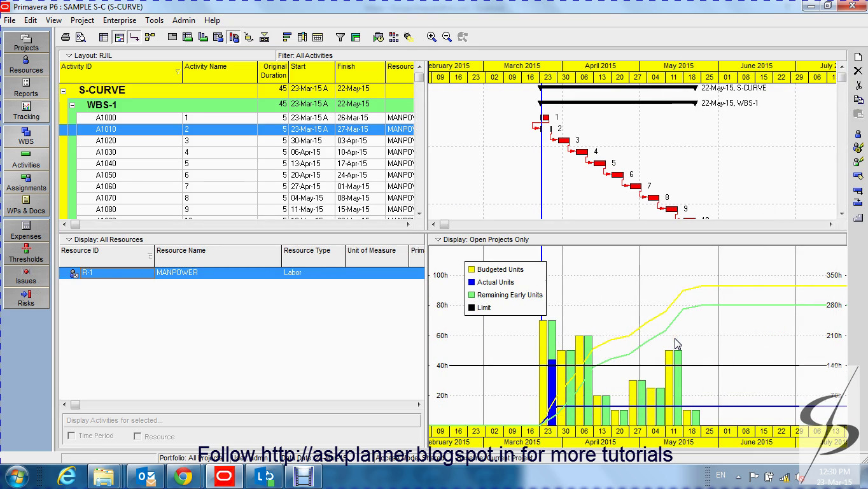Open the Project menu
Image resolution: width=868 pixels, height=489 pixels.
point(82,20)
